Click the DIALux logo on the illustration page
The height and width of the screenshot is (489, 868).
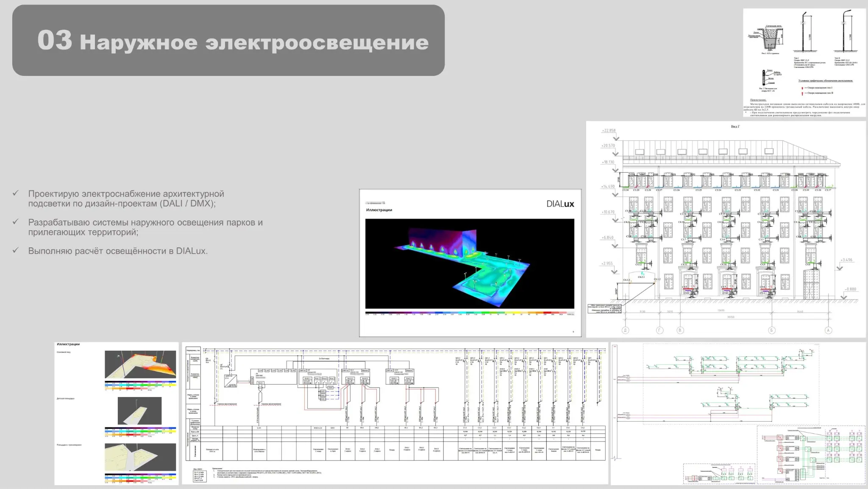coord(560,204)
